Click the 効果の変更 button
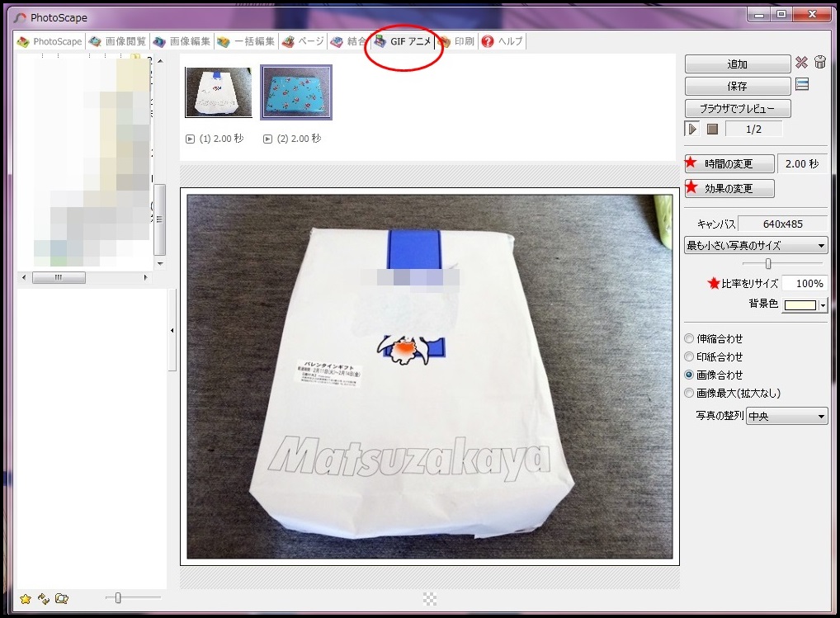 pyautogui.click(x=729, y=188)
